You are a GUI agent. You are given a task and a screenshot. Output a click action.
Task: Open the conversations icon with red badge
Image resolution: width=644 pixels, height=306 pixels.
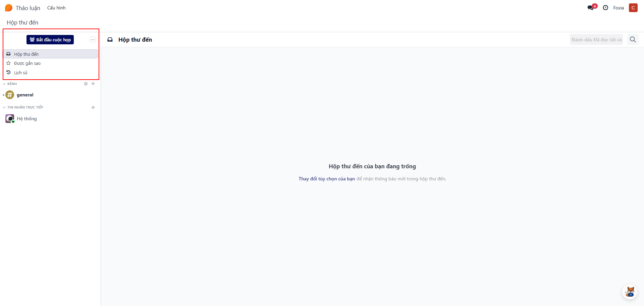[591, 8]
